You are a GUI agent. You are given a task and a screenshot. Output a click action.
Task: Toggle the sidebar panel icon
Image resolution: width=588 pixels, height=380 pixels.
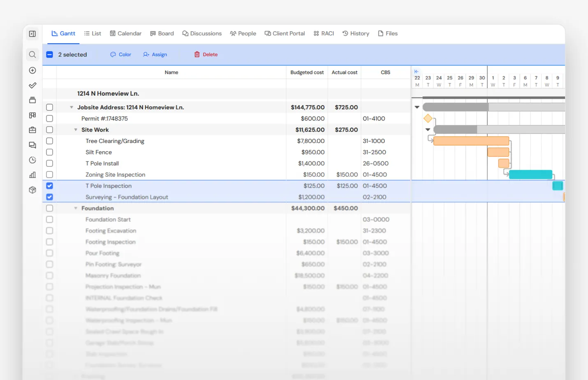coord(32,34)
